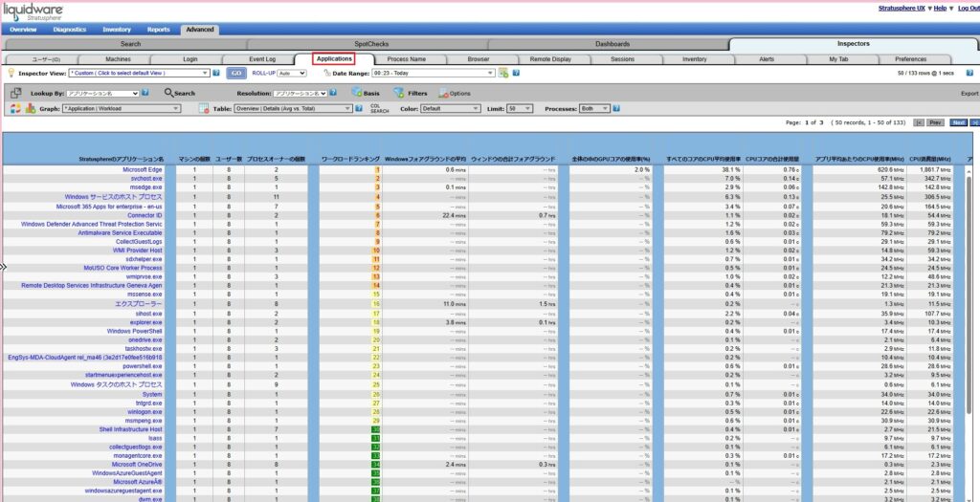This screenshot has height=502, width=980.
Task: Click the help icon right of the calendar icon
Action: point(516,73)
